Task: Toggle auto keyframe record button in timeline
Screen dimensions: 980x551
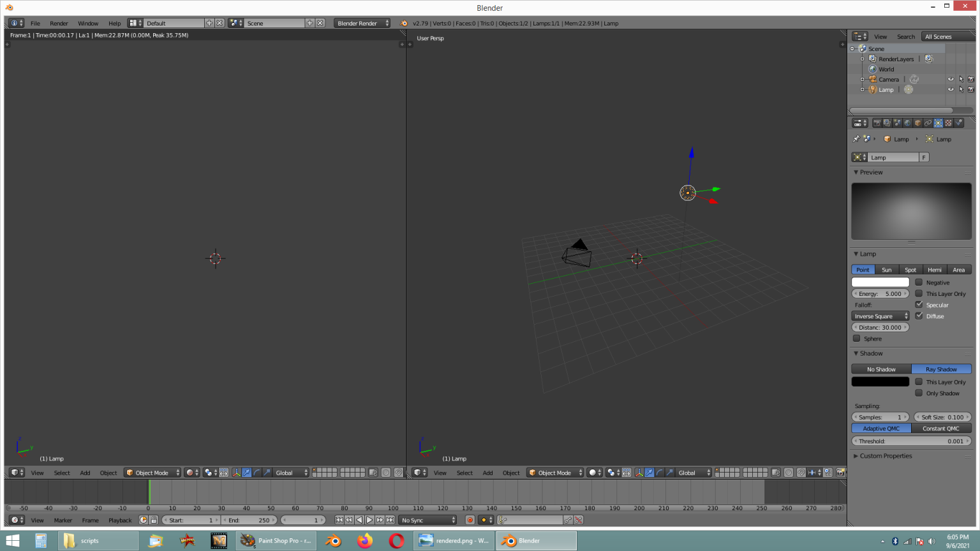Action: click(x=470, y=520)
